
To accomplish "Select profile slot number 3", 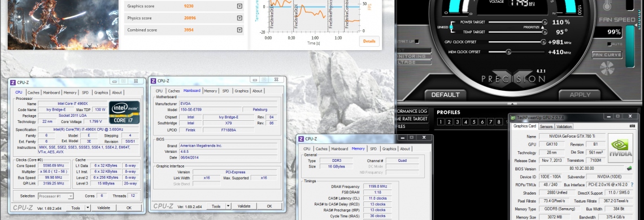I will pyautogui.click(x=456, y=121).
